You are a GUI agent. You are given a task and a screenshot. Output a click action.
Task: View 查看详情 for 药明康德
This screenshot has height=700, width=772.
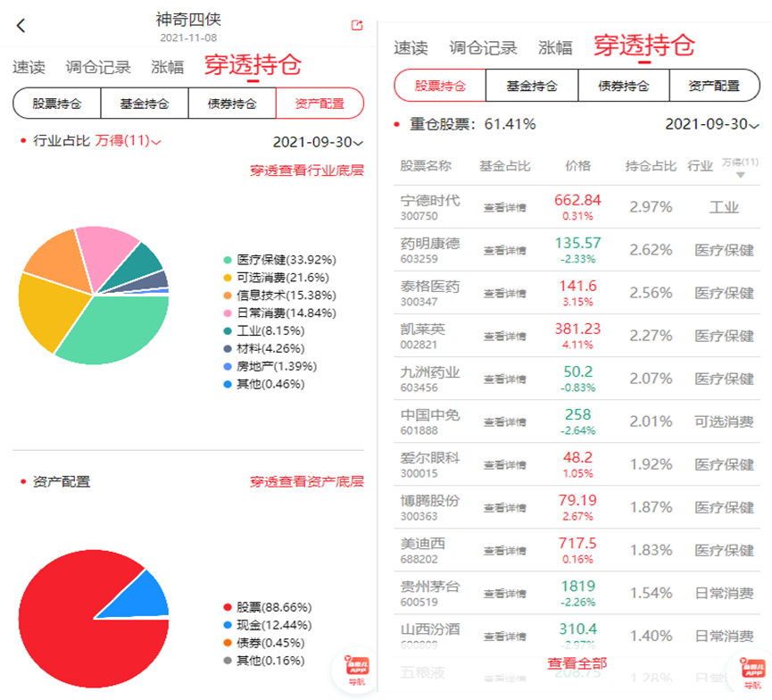tap(504, 250)
